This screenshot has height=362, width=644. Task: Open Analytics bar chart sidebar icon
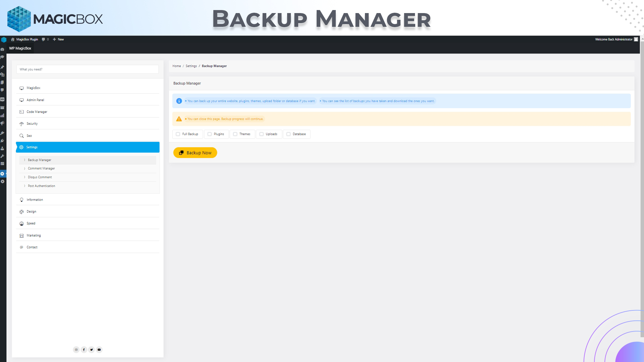[2, 115]
